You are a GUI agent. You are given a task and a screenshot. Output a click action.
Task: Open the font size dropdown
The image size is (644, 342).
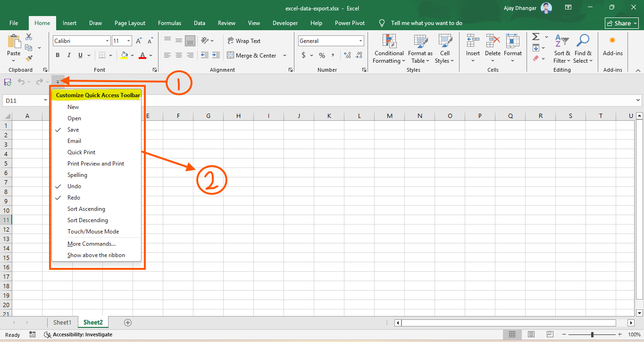(x=129, y=41)
